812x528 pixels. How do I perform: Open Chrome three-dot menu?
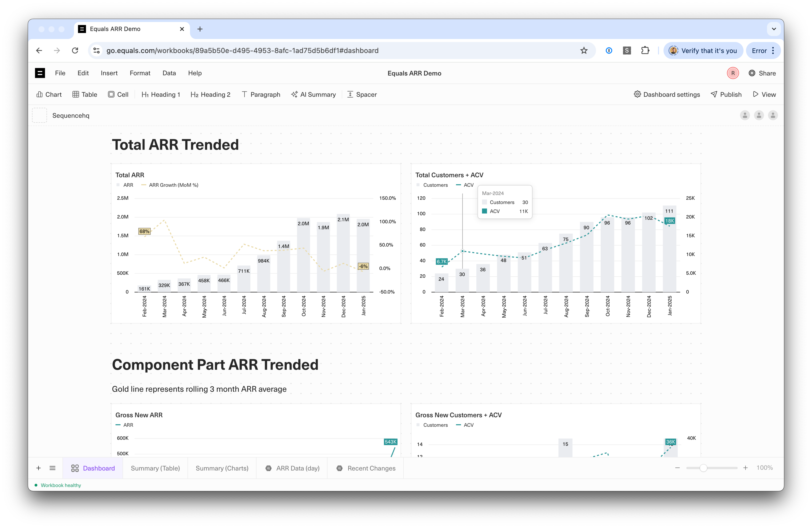(773, 50)
